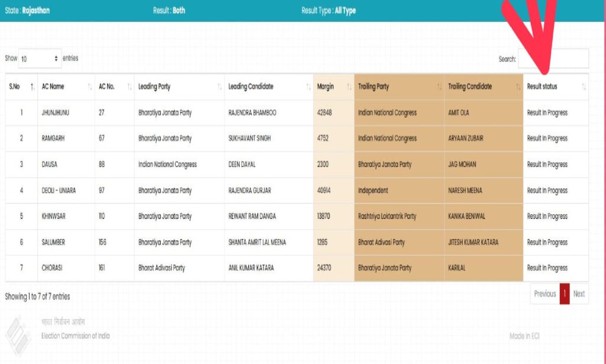Click Result in Progress for CHORASI
This screenshot has height=364, width=606.
(x=547, y=268)
